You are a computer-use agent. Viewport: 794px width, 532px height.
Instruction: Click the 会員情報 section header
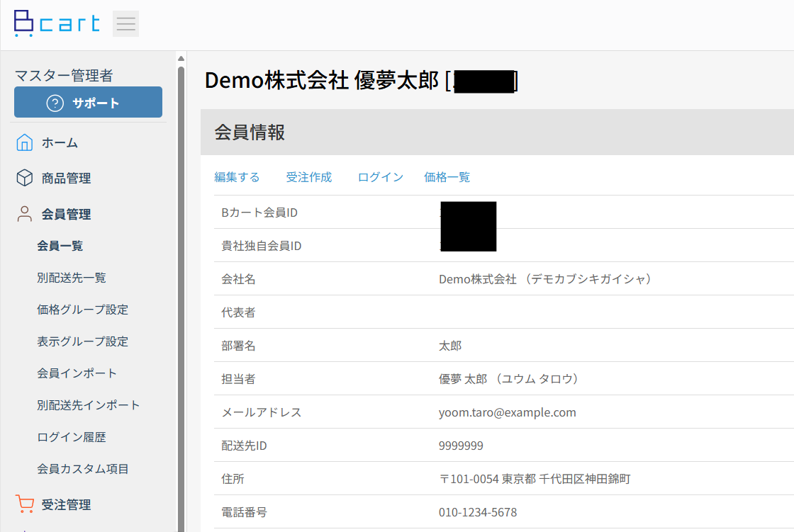497,132
